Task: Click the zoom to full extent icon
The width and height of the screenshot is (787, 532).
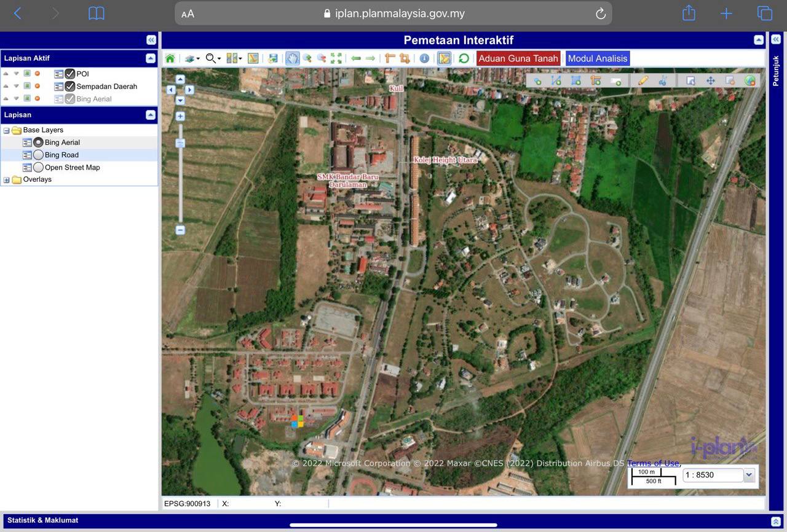Action: pyautogui.click(x=336, y=58)
